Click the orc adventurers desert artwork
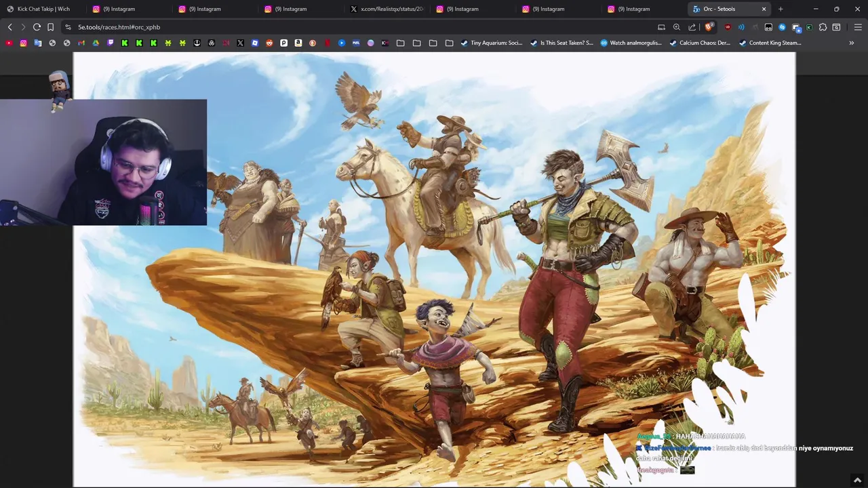868x488 pixels. coord(434,270)
